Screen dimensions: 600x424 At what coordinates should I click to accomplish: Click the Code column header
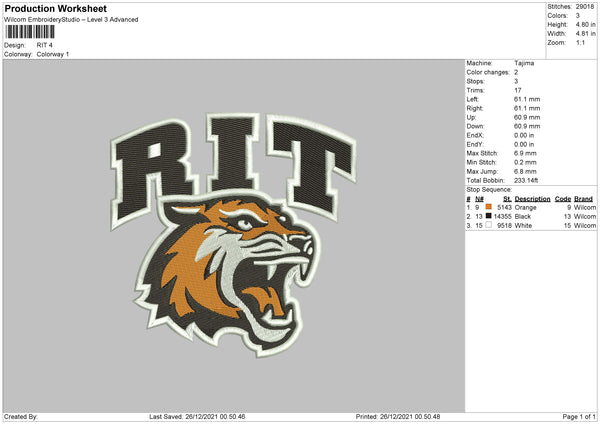[562, 199]
